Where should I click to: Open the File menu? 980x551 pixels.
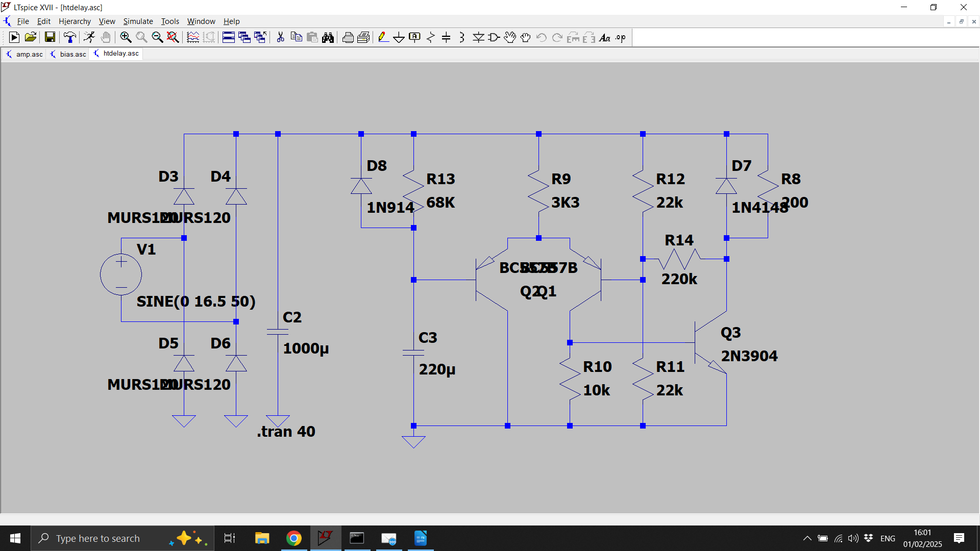coord(23,21)
